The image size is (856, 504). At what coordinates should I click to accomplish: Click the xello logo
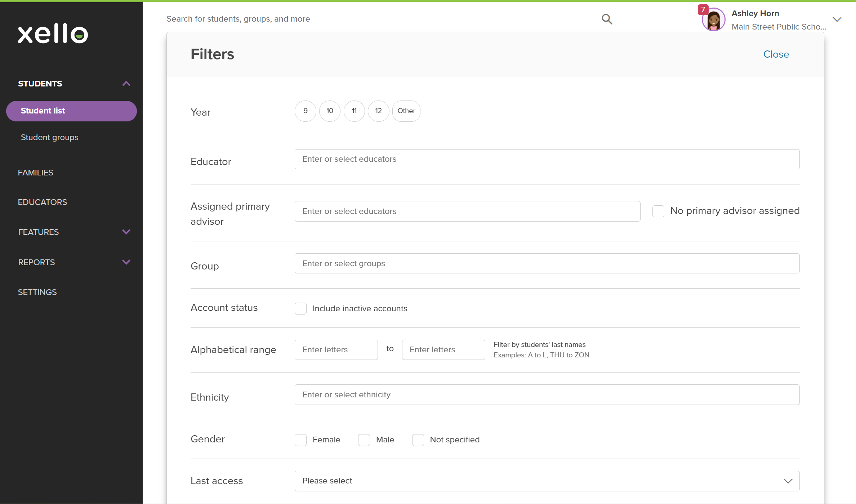[53, 34]
